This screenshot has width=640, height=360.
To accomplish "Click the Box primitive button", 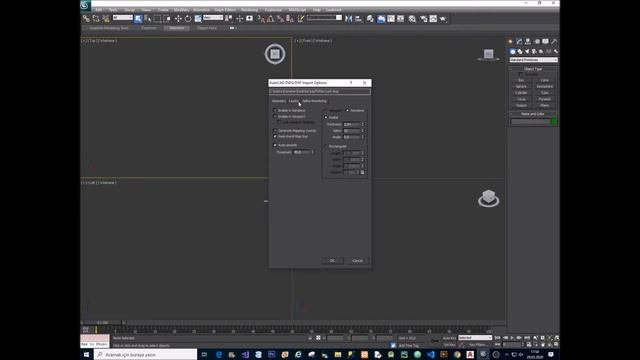I will point(521,80).
